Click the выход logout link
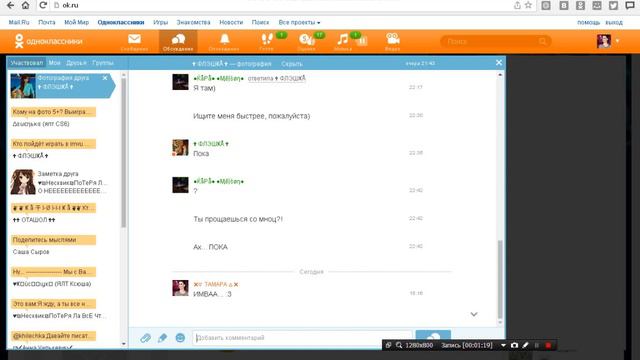 point(613,22)
